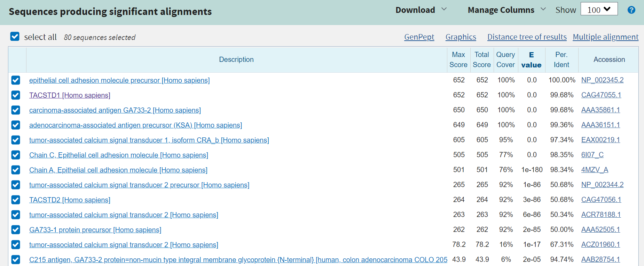
Task: Select the 67.31% identity value
Action: 562,244
